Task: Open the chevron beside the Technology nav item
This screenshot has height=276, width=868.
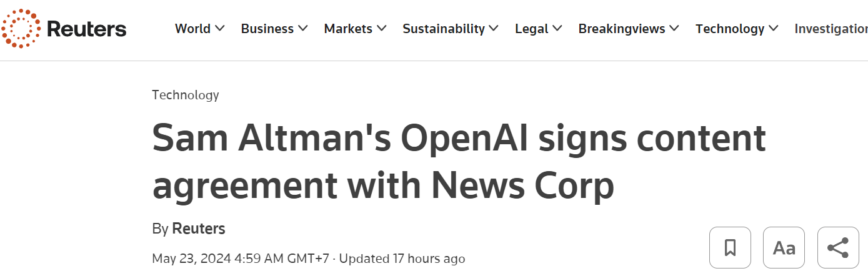Action: [x=774, y=29]
